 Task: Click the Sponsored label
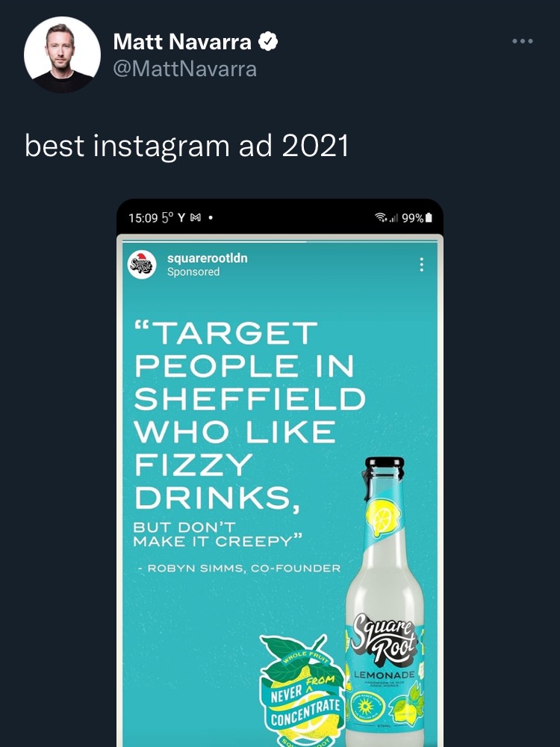tap(193, 272)
